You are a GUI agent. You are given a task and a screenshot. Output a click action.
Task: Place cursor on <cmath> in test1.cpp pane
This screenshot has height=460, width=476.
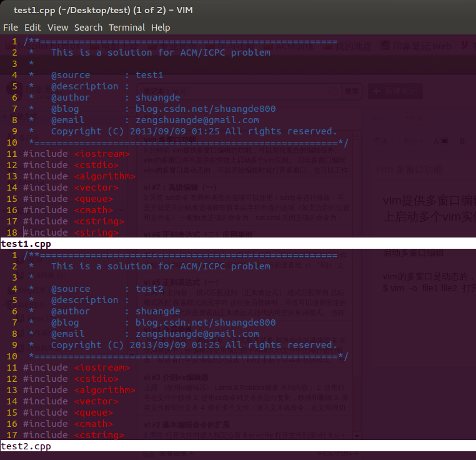[x=94, y=210]
